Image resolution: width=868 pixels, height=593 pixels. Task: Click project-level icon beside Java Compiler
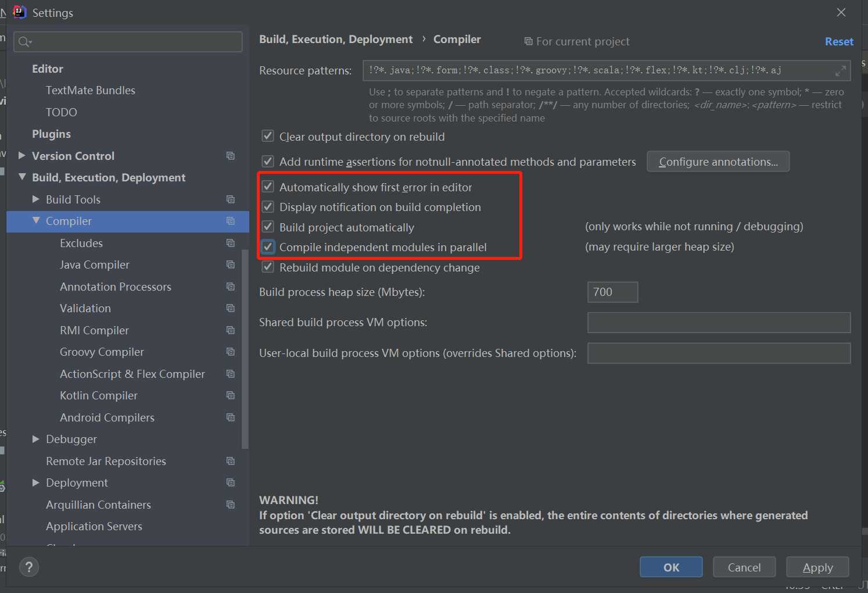[231, 265]
